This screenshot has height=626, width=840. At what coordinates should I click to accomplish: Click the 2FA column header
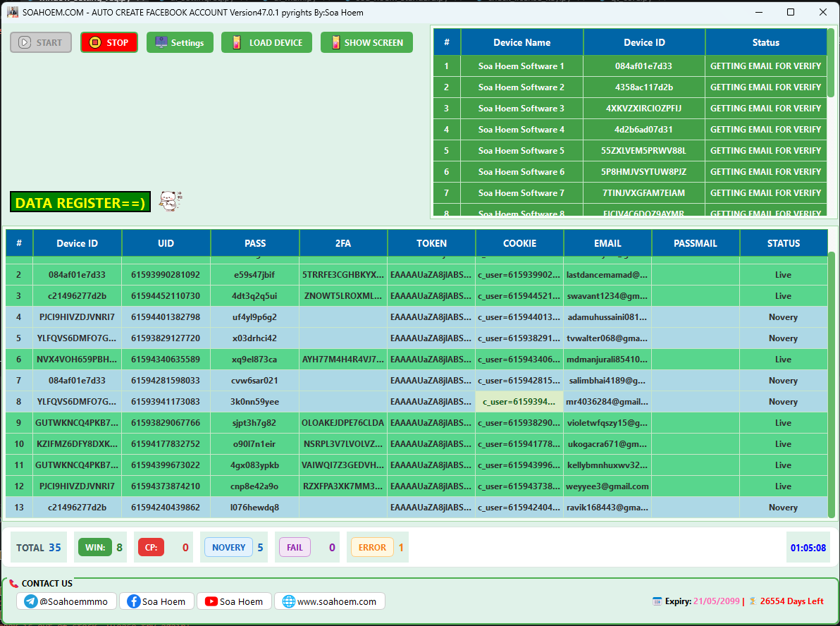coord(343,243)
